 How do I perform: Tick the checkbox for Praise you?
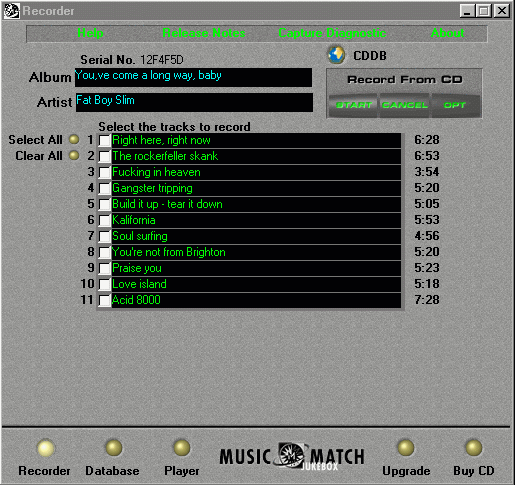pos(104,269)
